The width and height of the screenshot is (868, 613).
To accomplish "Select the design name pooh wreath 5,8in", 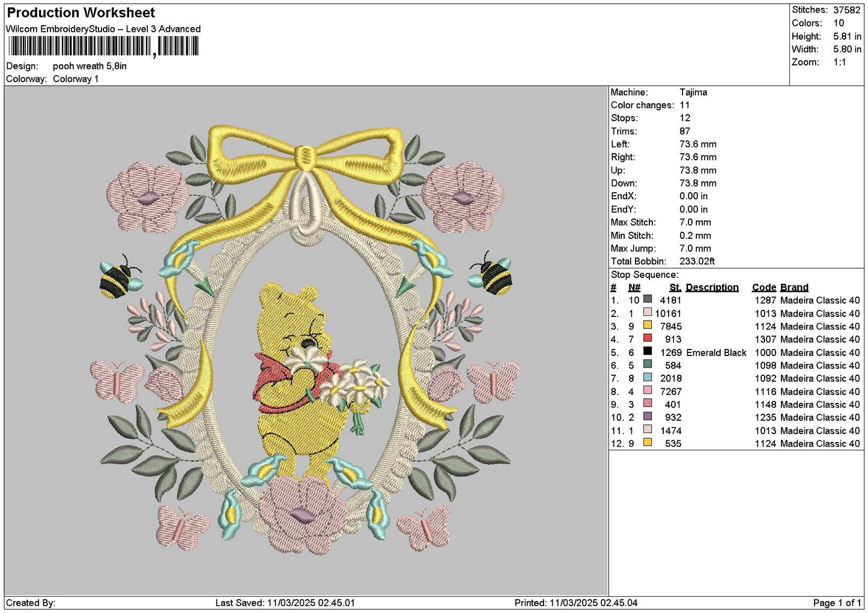I will pos(90,66).
